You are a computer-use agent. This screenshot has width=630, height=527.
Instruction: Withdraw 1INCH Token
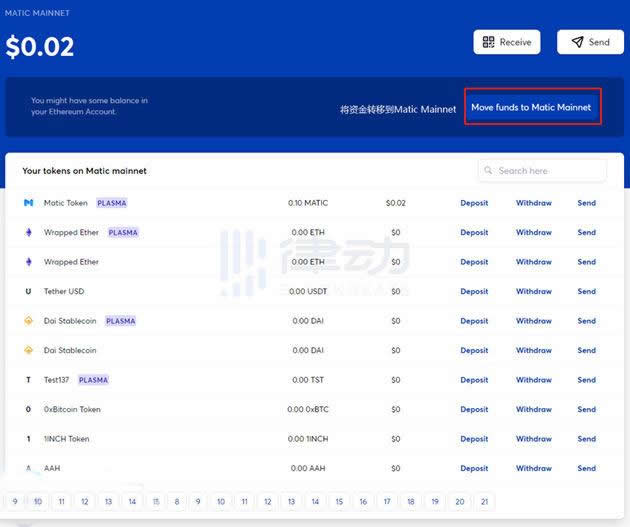[534, 439]
